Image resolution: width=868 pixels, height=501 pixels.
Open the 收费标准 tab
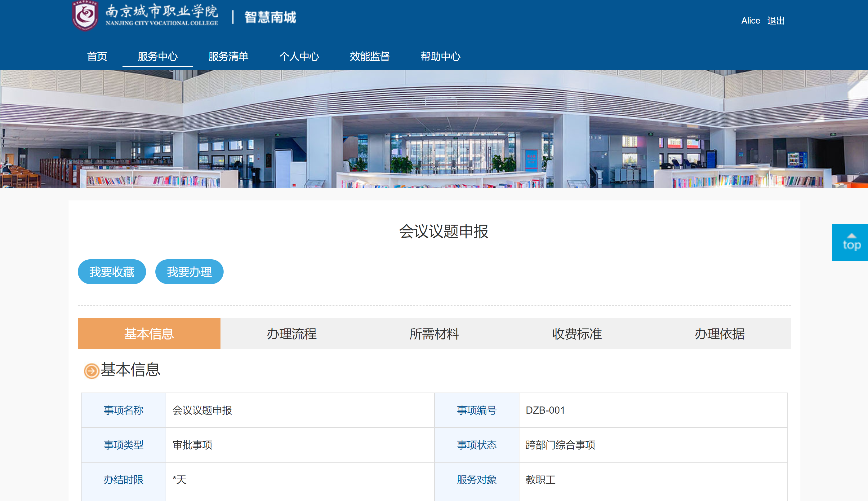click(577, 333)
